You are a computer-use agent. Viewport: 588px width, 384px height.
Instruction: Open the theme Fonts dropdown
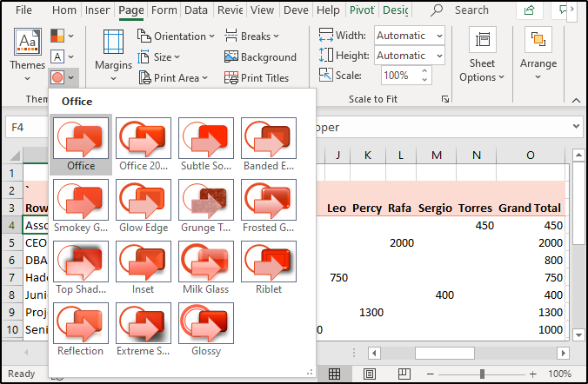pyautogui.click(x=63, y=57)
